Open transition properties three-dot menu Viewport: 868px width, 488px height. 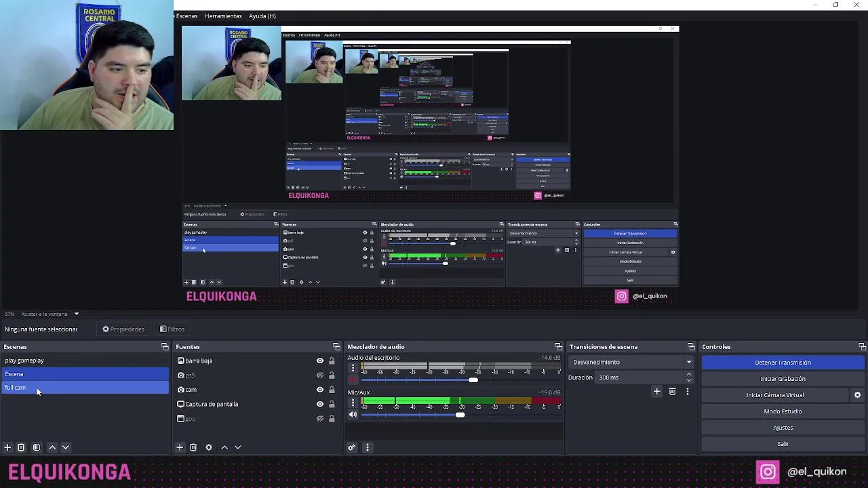(687, 391)
